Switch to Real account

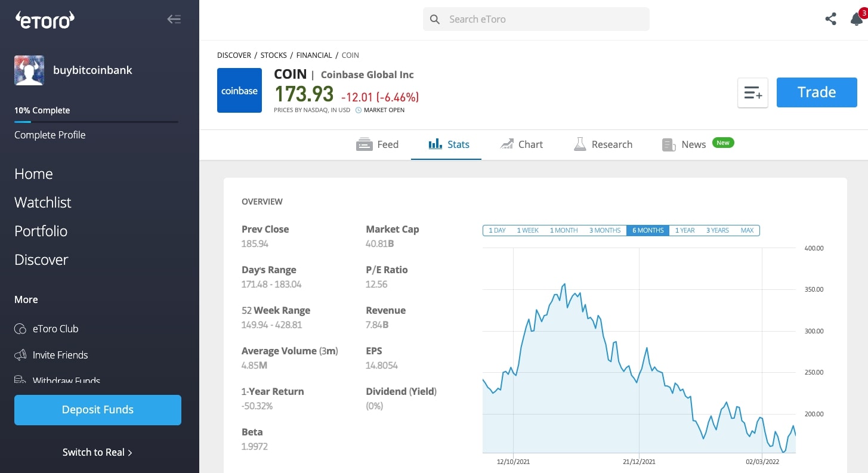[97, 452]
